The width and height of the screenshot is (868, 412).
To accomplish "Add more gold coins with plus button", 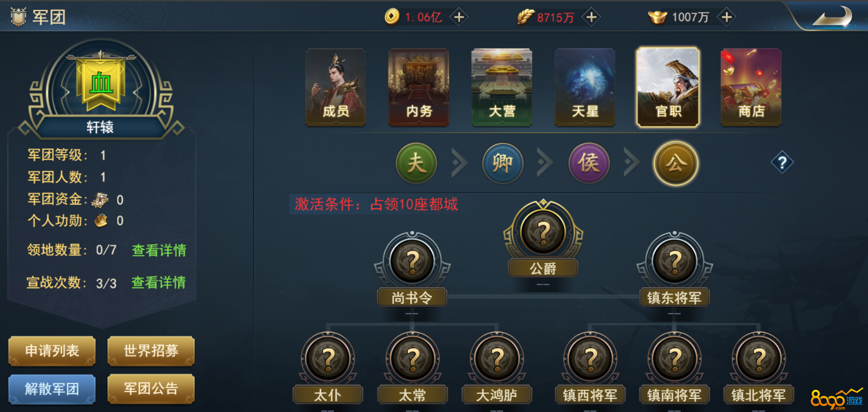I will click(x=459, y=17).
